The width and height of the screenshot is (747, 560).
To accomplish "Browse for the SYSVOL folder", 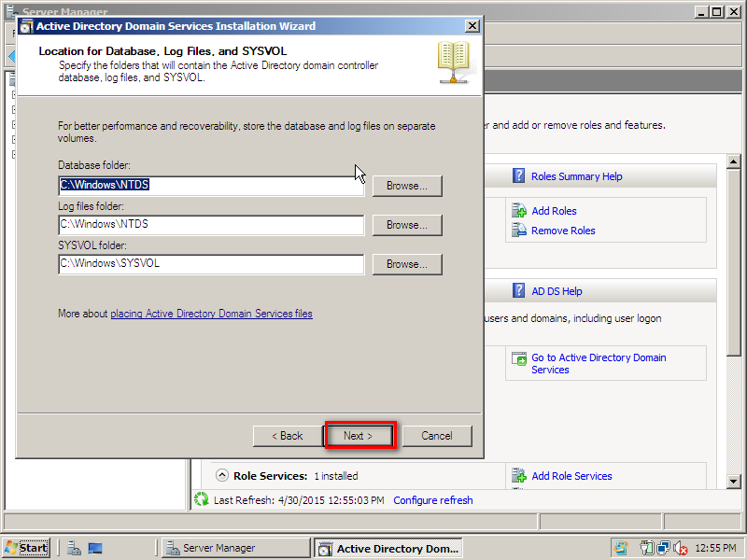I will [x=407, y=264].
